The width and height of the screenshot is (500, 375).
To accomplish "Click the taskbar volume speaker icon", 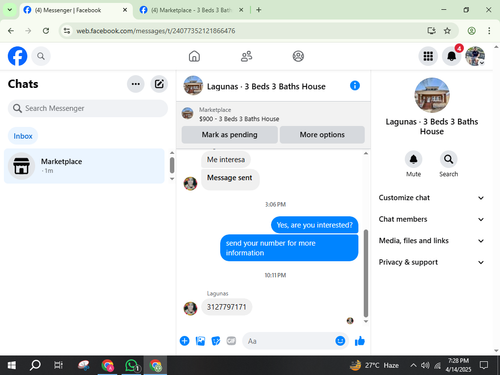I will click(x=425, y=365).
